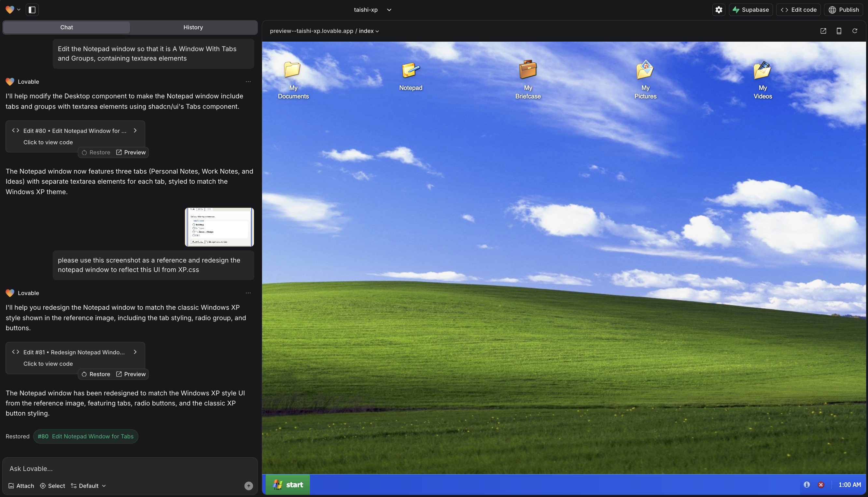Click the Publish button
This screenshot has height=497, width=868.
(x=844, y=9)
